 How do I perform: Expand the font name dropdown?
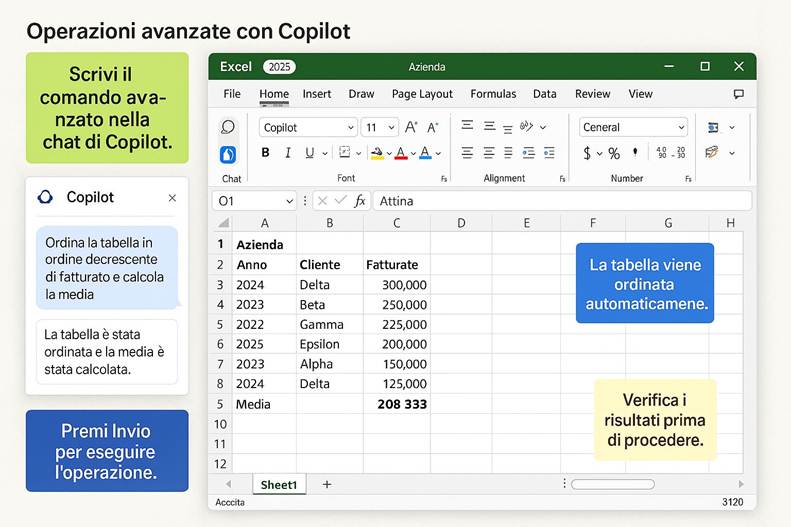pos(350,128)
